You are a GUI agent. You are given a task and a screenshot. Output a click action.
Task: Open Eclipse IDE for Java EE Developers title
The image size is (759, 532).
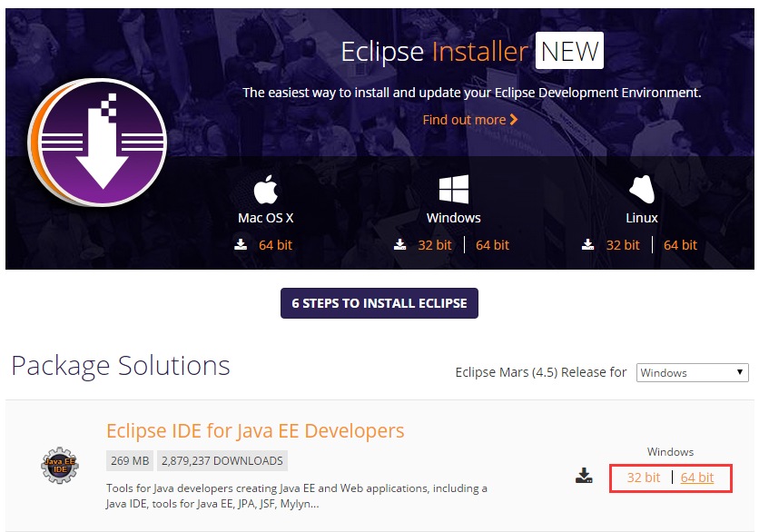pos(255,431)
